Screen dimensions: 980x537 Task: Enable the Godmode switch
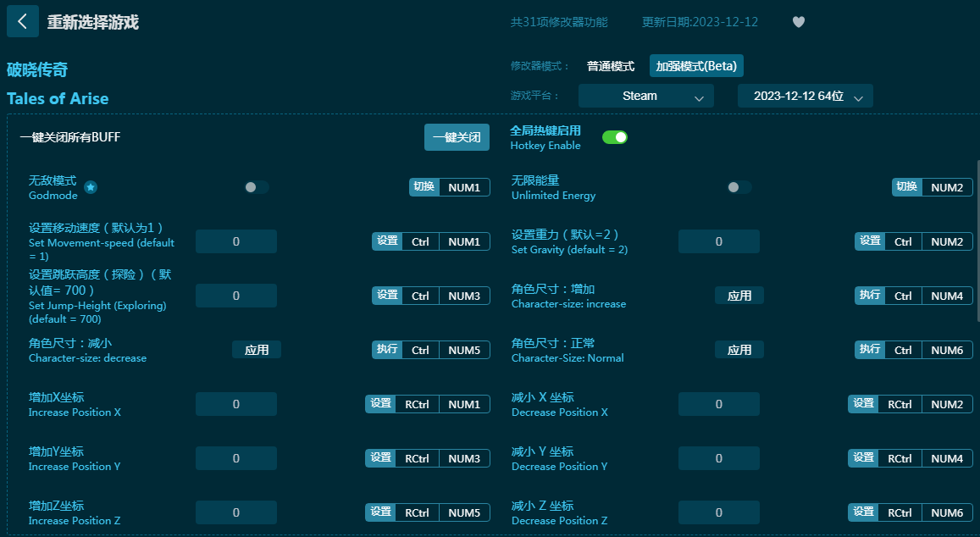pos(257,187)
